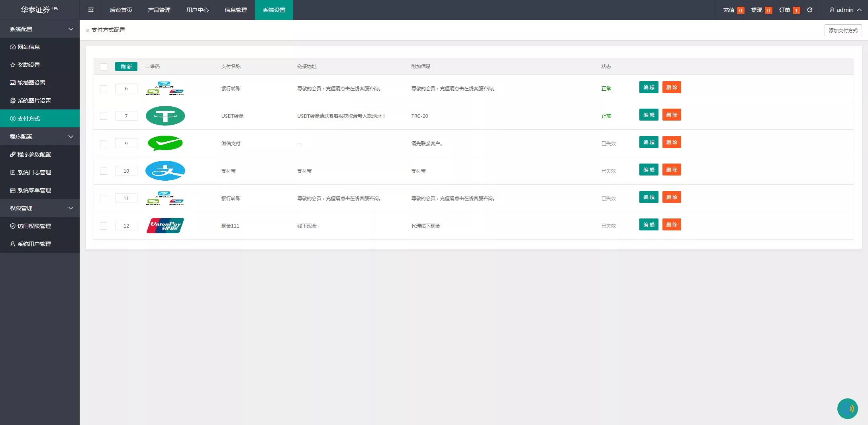This screenshot has width=868, height=425.
Task: Click the Alipay logo icon
Action: click(165, 171)
